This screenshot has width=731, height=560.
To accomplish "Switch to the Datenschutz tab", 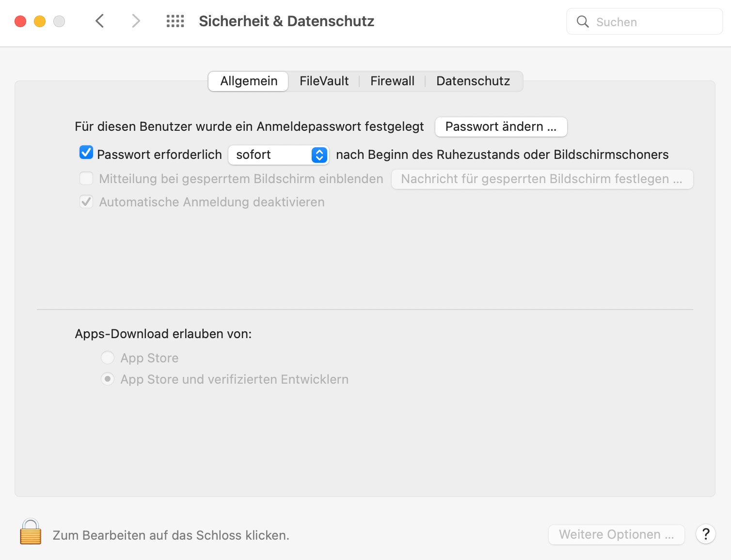I will tap(473, 81).
